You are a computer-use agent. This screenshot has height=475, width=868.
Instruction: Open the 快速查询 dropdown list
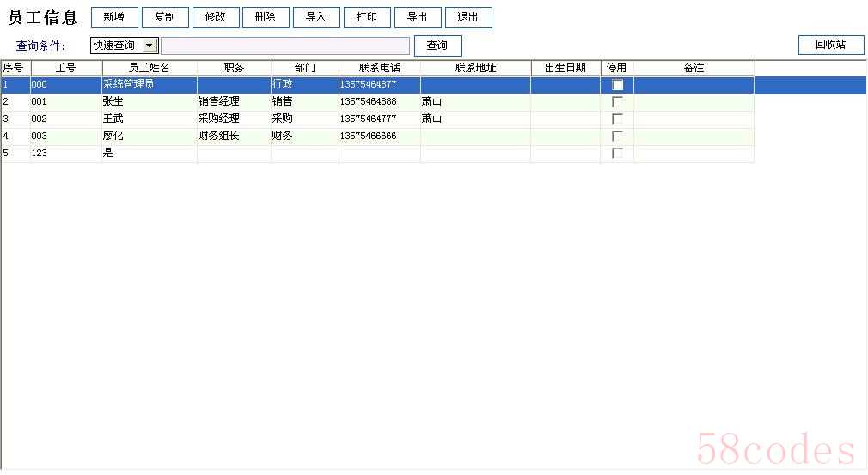[150, 46]
